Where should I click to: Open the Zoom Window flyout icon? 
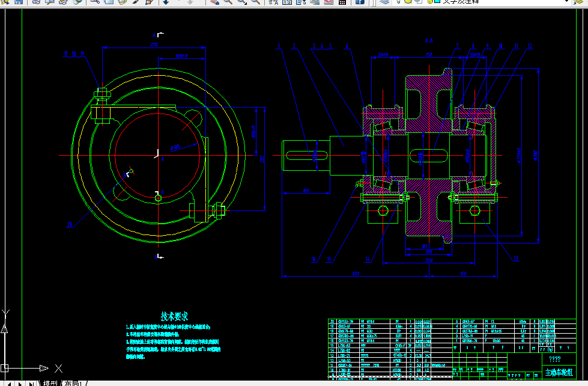click(x=242, y=2)
